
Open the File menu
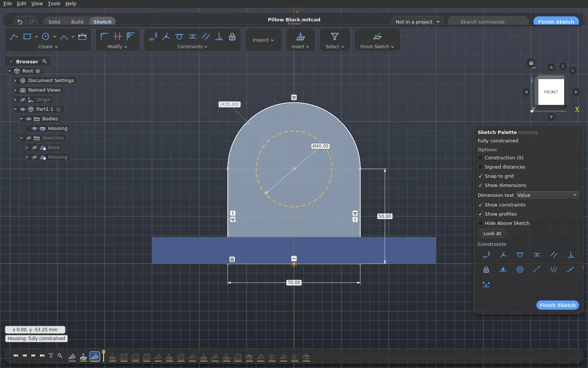[7, 3]
